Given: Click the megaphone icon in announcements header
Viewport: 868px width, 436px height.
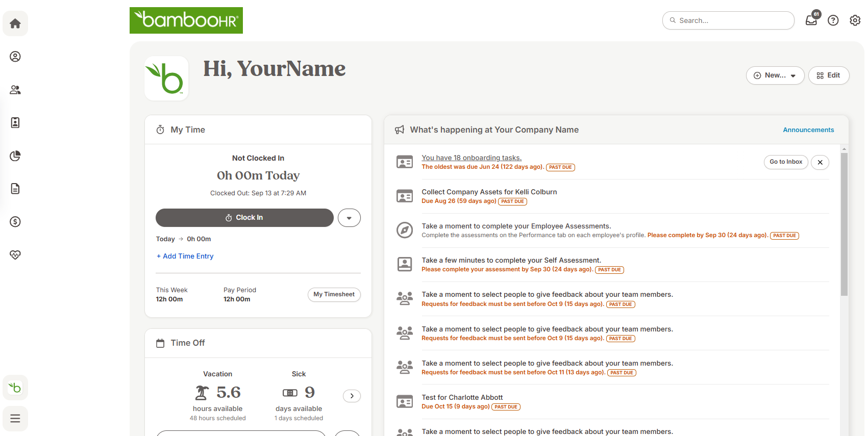Looking at the screenshot, I should (x=400, y=130).
